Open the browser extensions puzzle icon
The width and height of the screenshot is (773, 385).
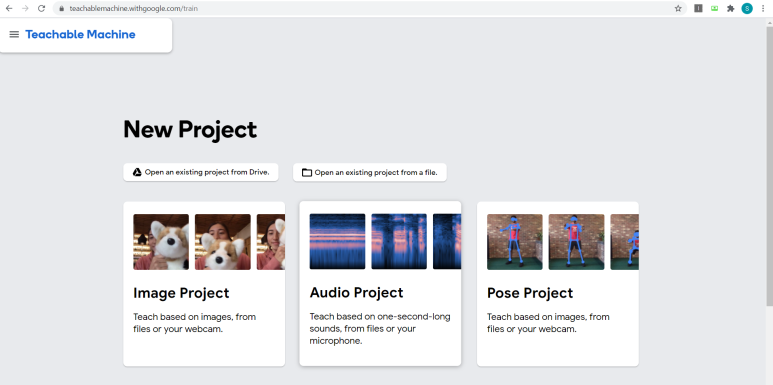click(731, 8)
